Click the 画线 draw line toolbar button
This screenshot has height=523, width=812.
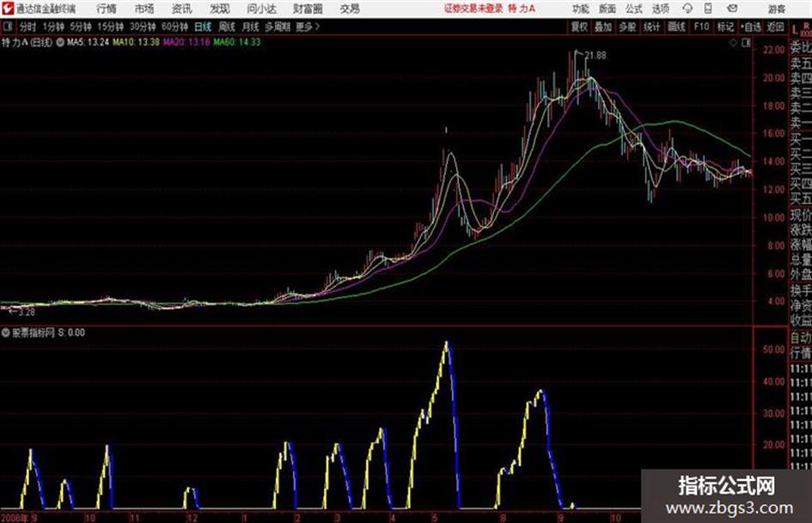[676, 27]
